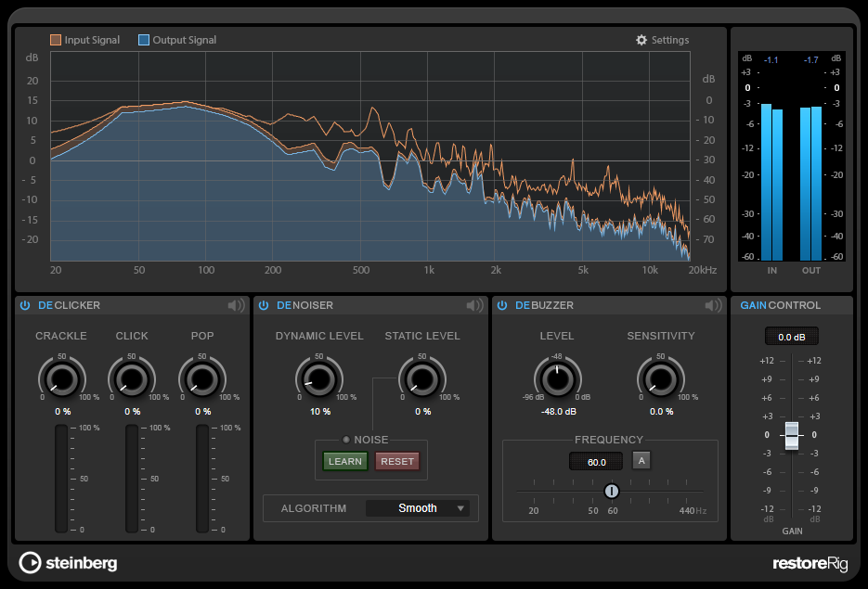Click the Steinberg logo

pyautogui.click(x=69, y=562)
